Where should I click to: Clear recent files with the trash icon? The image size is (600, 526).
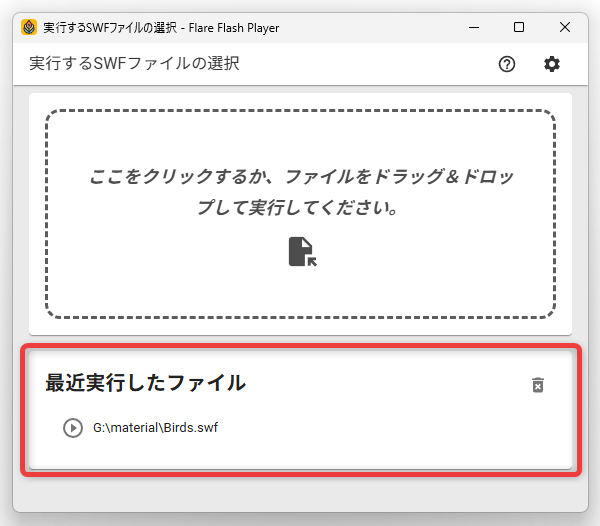[x=538, y=385]
